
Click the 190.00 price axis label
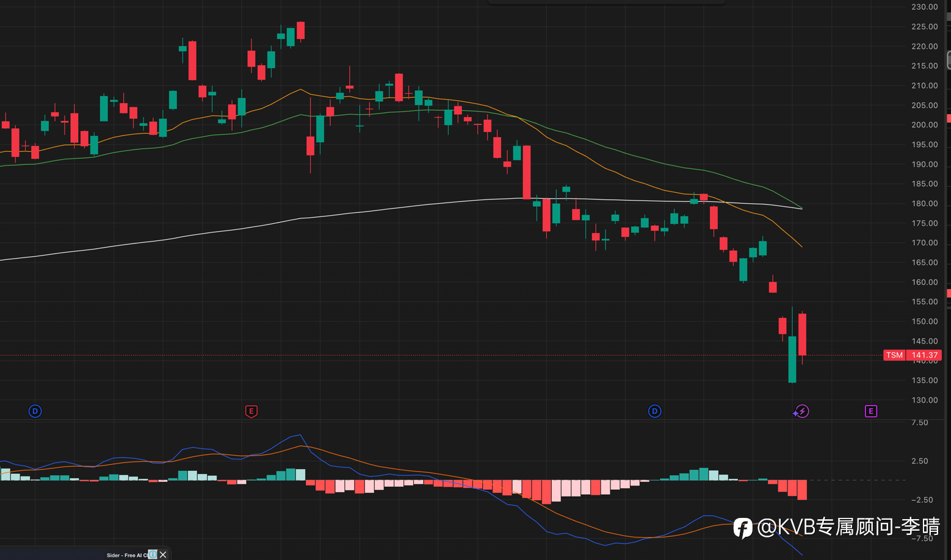pyautogui.click(x=924, y=164)
